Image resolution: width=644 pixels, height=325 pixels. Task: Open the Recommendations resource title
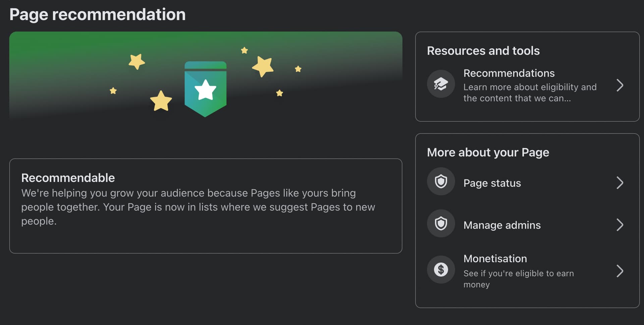[x=509, y=73]
